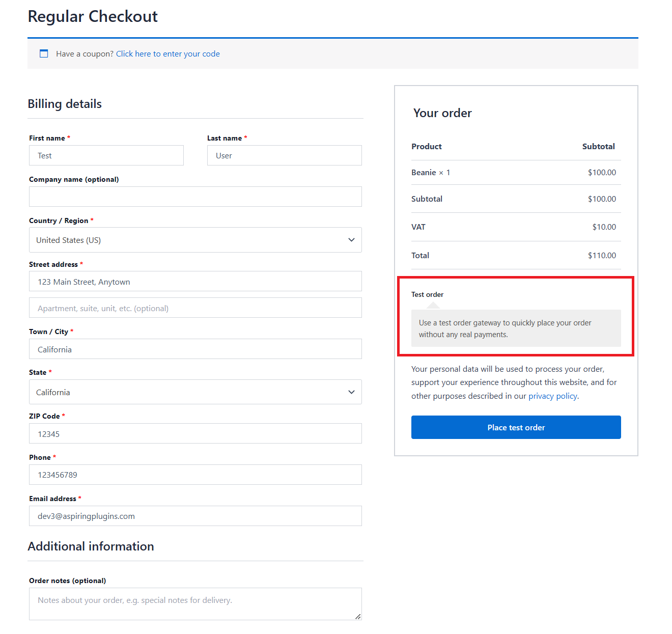Click the Email address field
The image size is (672, 634).
195,516
